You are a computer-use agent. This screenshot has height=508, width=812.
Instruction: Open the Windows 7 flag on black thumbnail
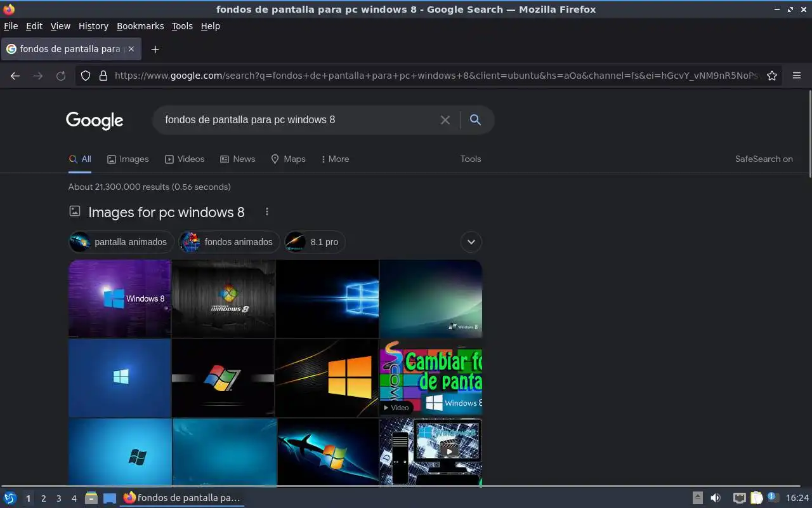point(224,378)
